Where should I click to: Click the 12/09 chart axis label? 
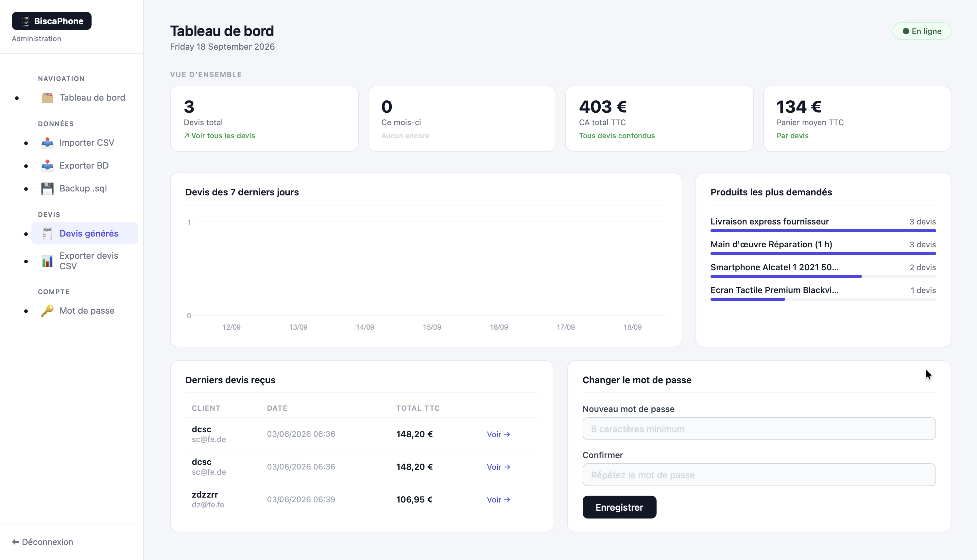click(x=231, y=327)
